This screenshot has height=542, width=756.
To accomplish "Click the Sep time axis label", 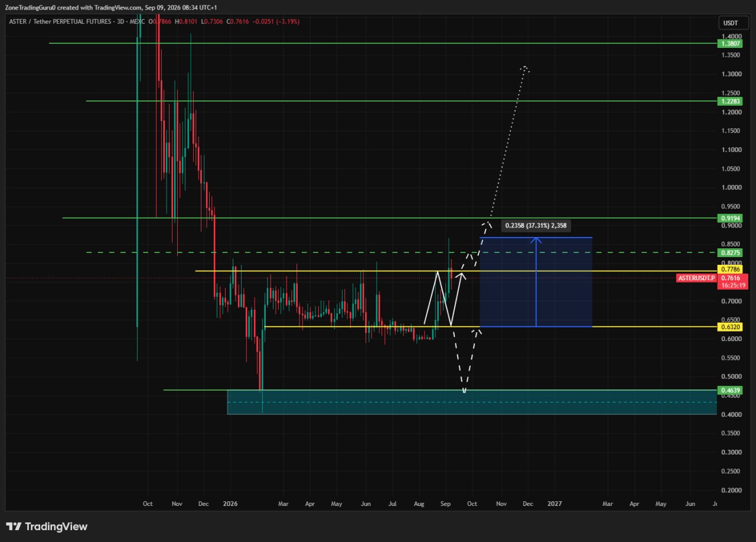I will tap(446, 504).
